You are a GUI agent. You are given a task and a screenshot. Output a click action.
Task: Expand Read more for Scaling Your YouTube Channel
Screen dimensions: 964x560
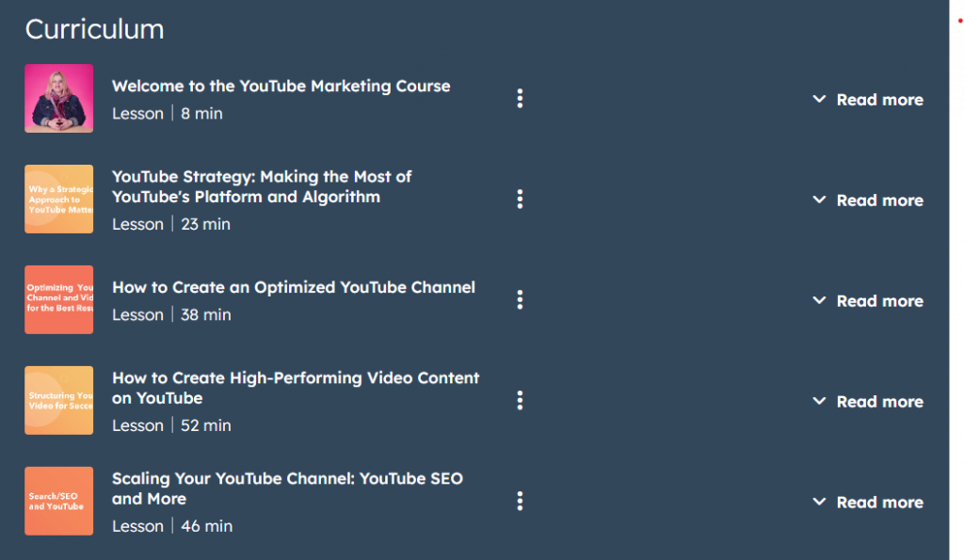[x=879, y=502]
